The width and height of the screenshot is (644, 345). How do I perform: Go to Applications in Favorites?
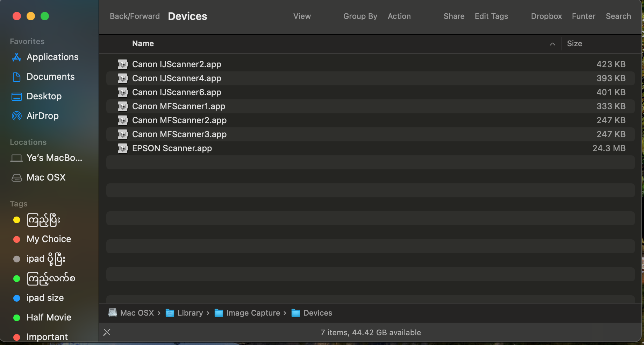click(52, 57)
